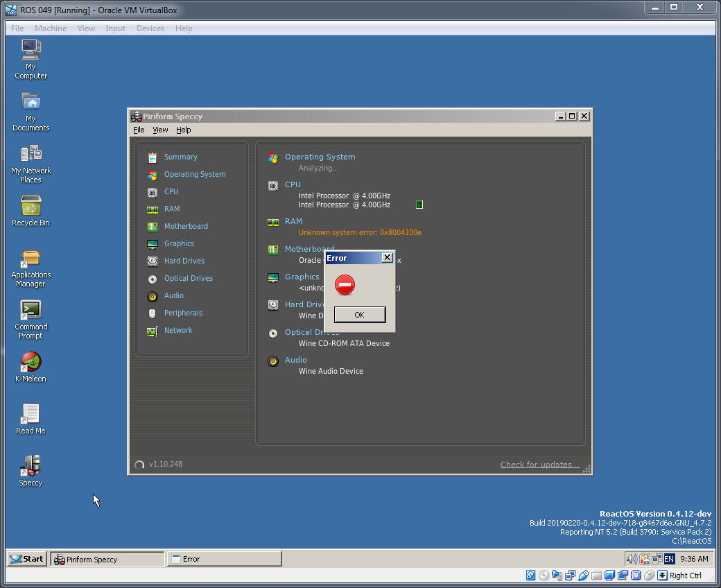Viewport: 721px width, 588px height.
Task: Click the Operating System heading in main panel
Action: tap(320, 157)
